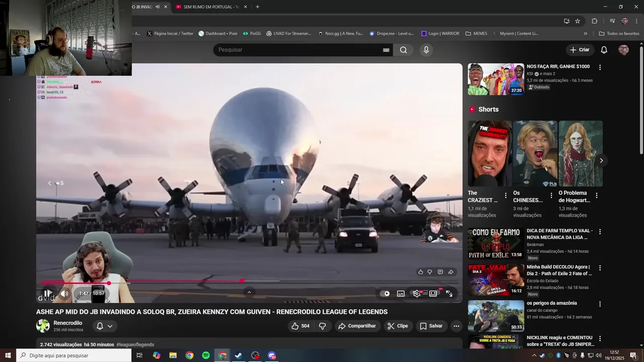Open a new browser tab with the plus button
644x362 pixels.
258,7
